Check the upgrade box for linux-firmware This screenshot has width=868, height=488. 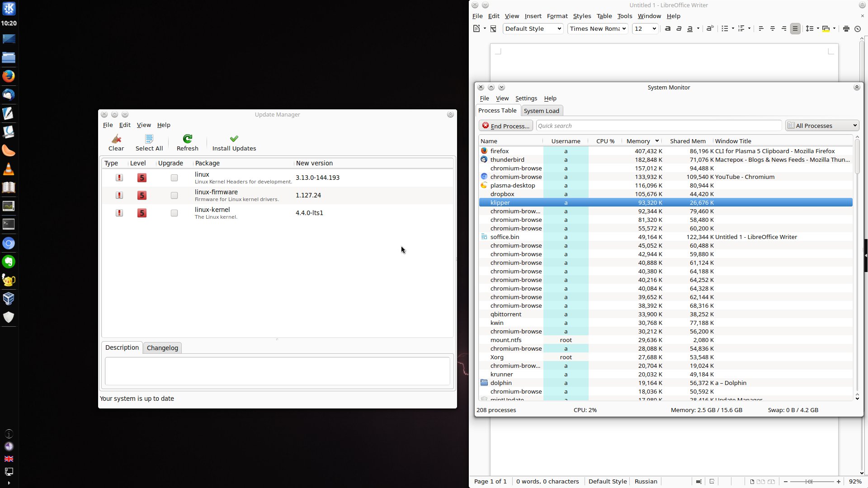[x=174, y=196]
